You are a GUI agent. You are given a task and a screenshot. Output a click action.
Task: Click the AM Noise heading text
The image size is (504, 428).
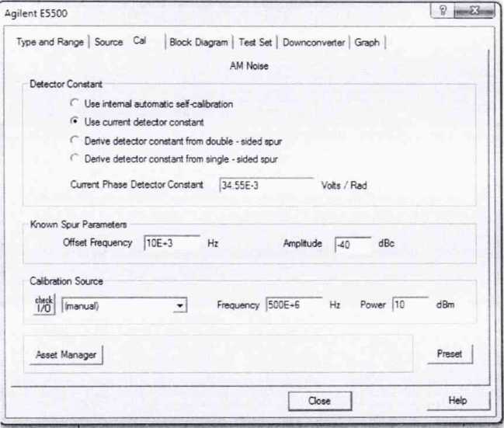pyautogui.click(x=249, y=66)
